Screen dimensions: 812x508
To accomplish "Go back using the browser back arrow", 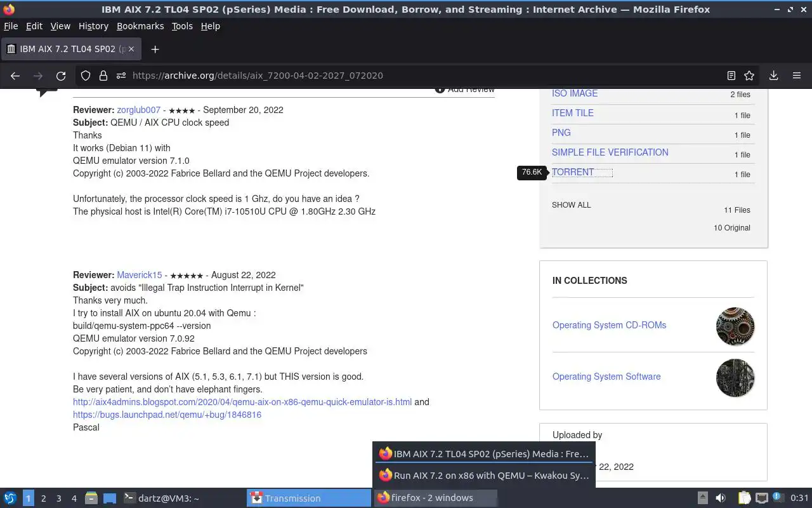I will tap(15, 76).
